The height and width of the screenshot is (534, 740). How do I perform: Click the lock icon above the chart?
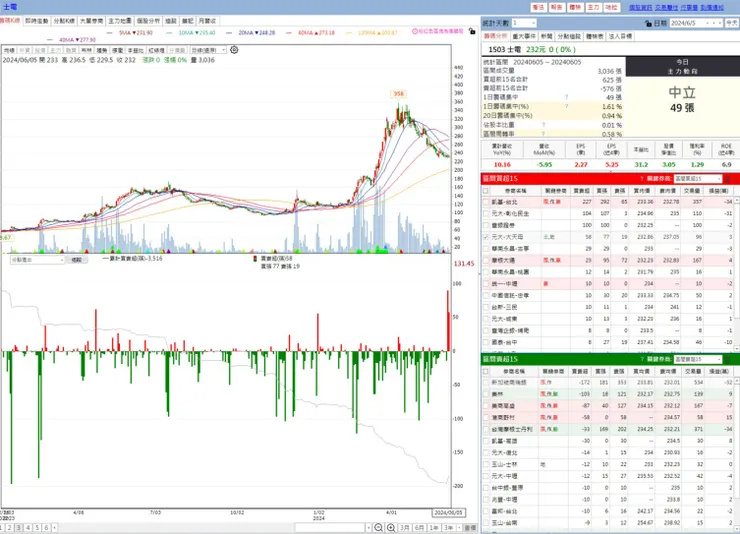point(472,31)
